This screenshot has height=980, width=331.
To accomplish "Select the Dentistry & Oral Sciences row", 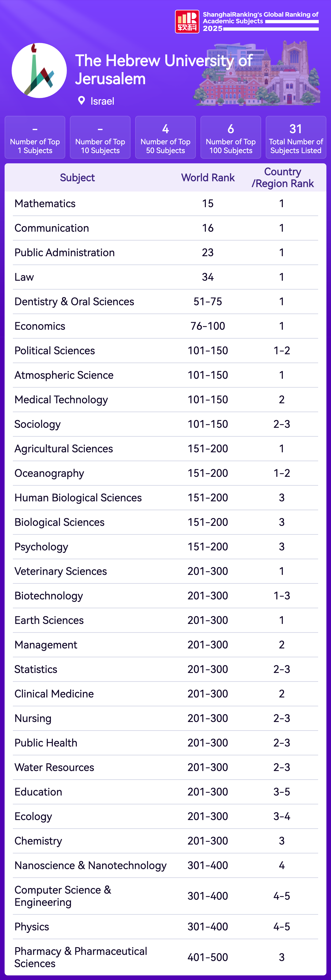I will (74, 302).
